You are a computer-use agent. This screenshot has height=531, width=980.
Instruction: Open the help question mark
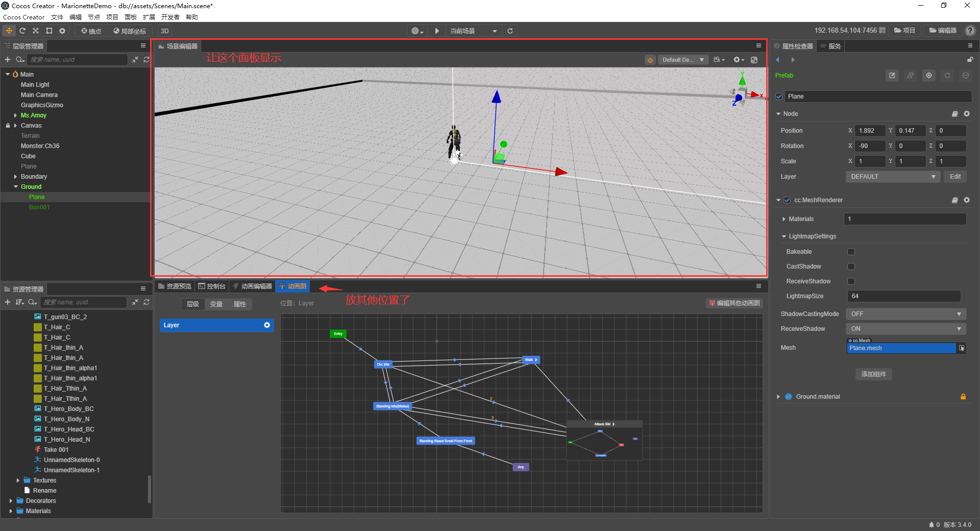[x=970, y=31]
